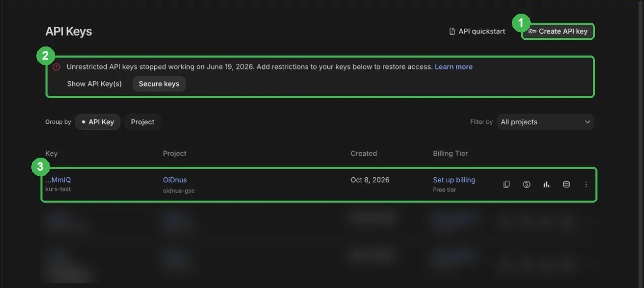Screen dimensions: 644x288
Task: Click the red warning circle icon
Action: click(56, 67)
